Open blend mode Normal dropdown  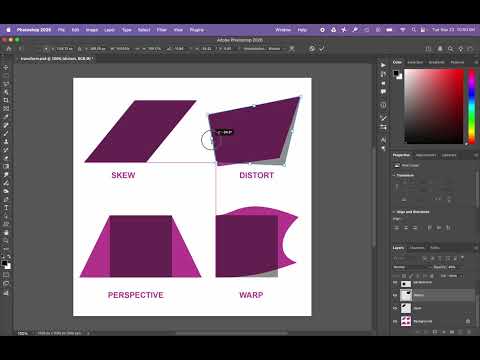click(x=412, y=267)
